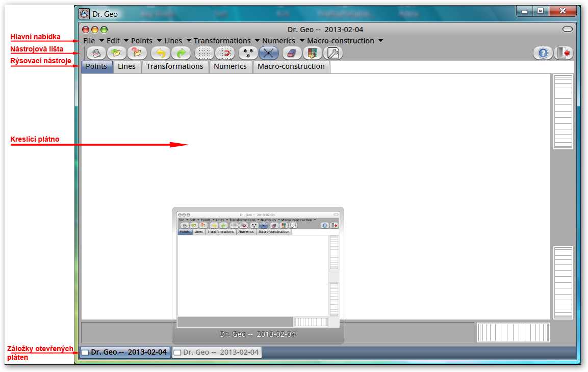
Task: Switch to the Points tool tab
Action: (x=97, y=67)
